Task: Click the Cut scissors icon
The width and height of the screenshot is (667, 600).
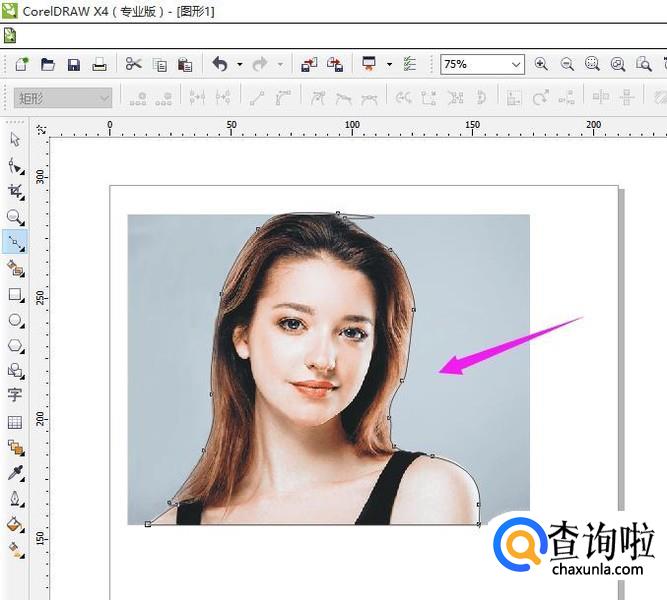Action: click(x=133, y=64)
